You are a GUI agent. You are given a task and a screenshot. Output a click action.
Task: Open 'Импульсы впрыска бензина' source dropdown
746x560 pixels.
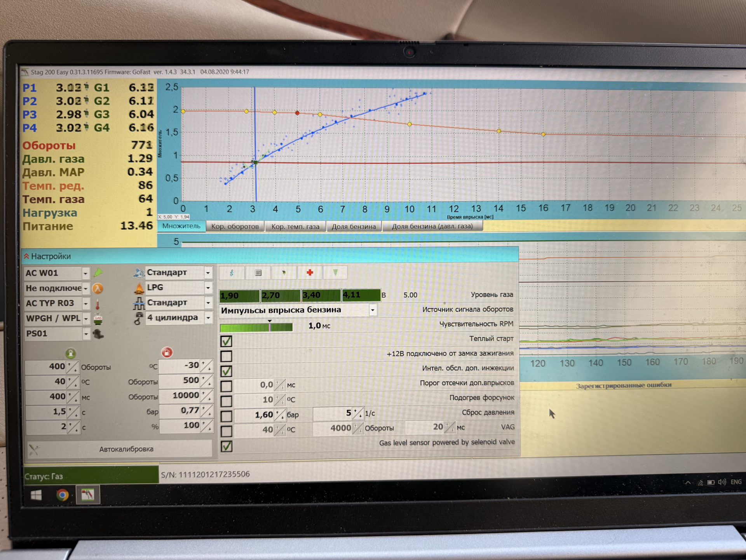372,310
